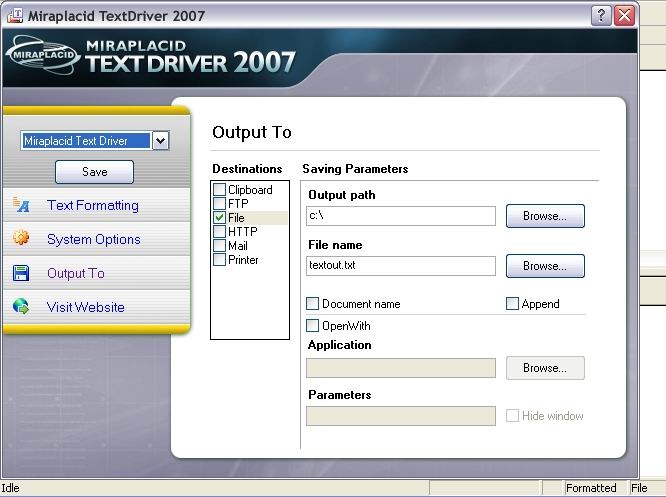Click the Miraplacid logo in banner
The height and width of the screenshot is (497, 666).
tap(43, 55)
